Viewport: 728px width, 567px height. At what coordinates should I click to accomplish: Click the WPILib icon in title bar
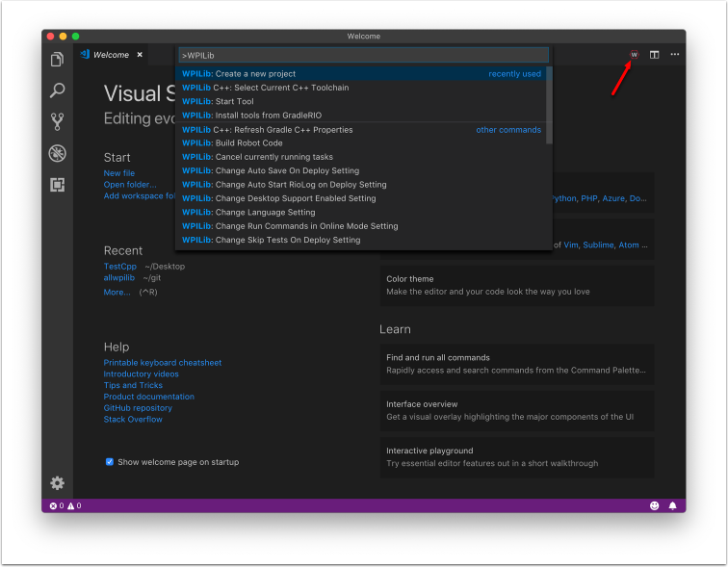[x=634, y=55]
